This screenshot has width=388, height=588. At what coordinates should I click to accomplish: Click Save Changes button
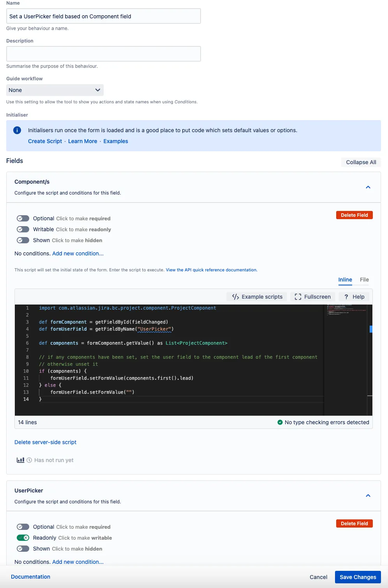(358, 577)
